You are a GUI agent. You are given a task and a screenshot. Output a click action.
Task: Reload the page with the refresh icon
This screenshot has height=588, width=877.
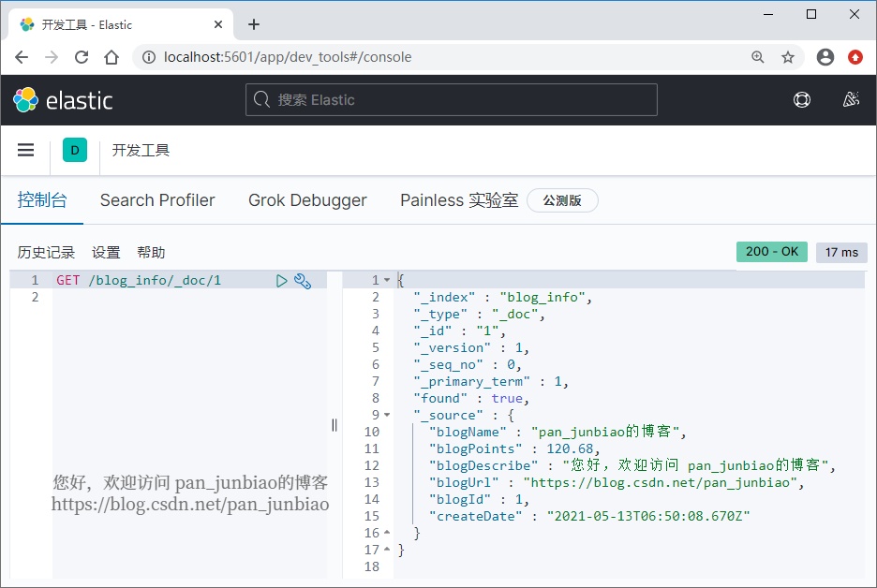(x=82, y=57)
